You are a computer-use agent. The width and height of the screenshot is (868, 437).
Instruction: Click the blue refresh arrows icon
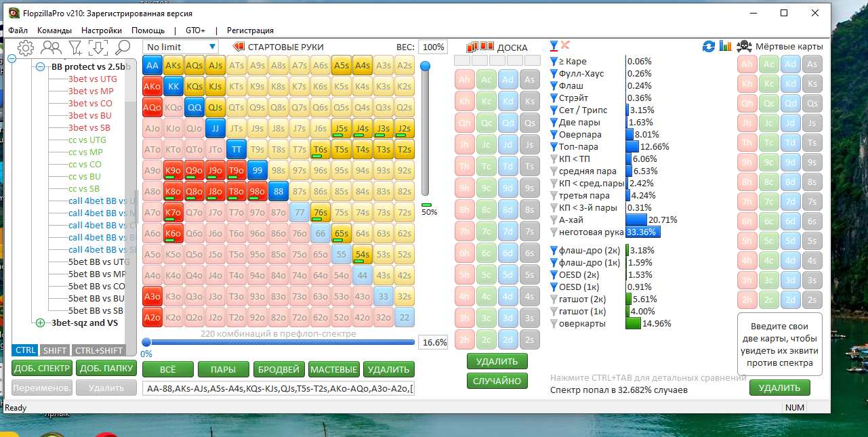pos(709,46)
